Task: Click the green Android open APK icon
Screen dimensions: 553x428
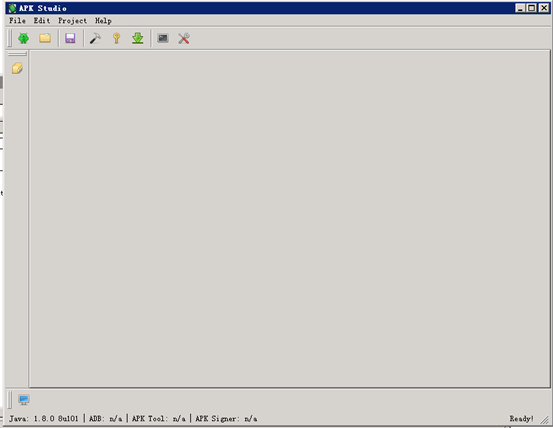Action: [x=24, y=38]
